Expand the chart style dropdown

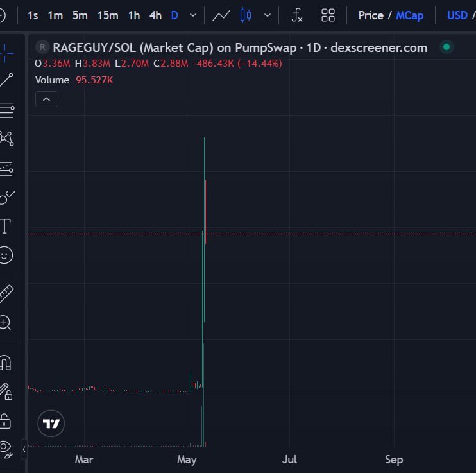(267, 15)
